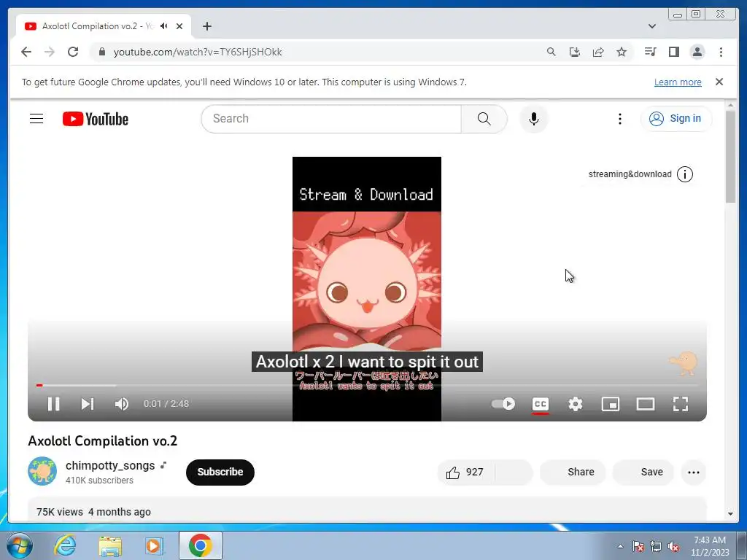Toggle the autoplay switch
747x560 pixels.
(x=503, y=404)
